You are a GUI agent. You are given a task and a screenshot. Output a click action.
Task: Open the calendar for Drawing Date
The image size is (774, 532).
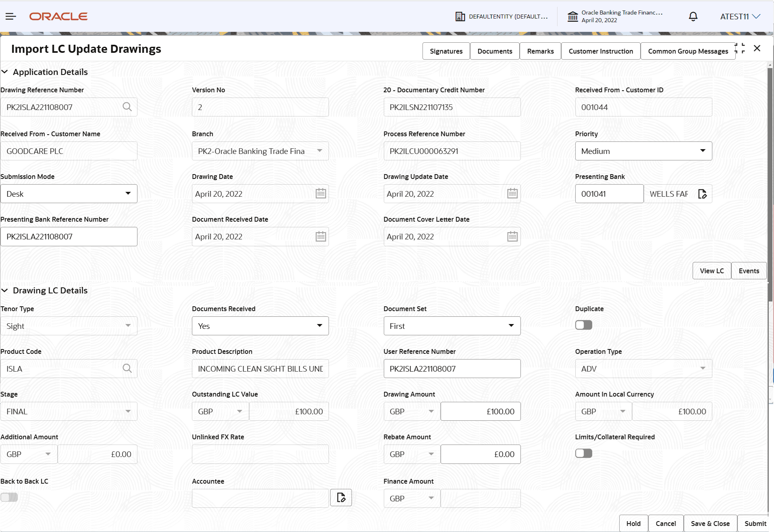pos(320,193)
